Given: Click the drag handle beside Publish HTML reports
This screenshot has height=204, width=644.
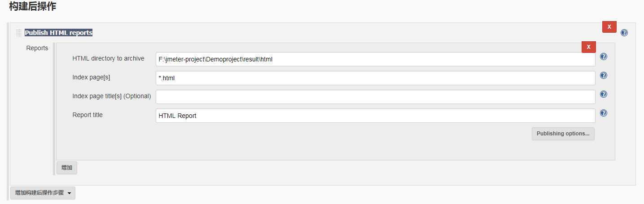Looking at the screenshot, I should click(19, 33).
